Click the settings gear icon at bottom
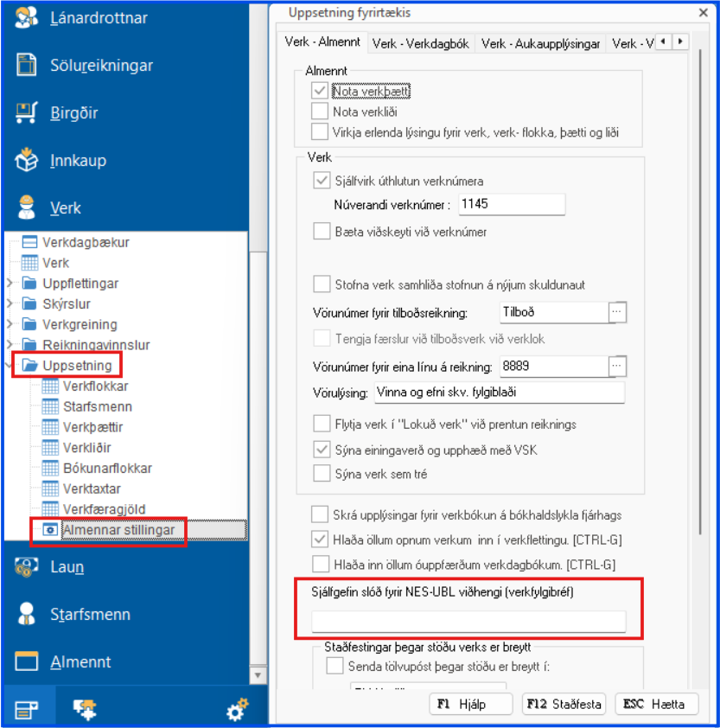This screenshot has width=720, height=728. (x=237, y=711)
